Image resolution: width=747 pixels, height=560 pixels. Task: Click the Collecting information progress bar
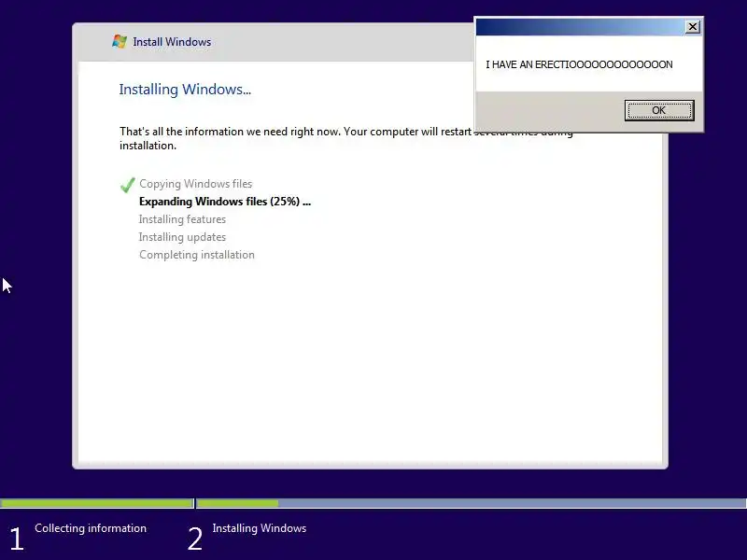click(x=97, y=503)
